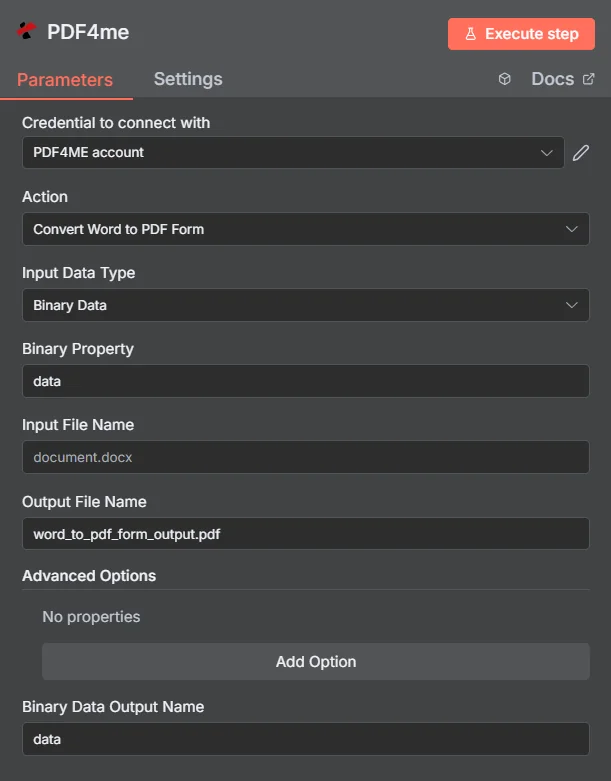Switch to the Settings tab
Viewport: 611px width, 781px height.
coord(188,79)
